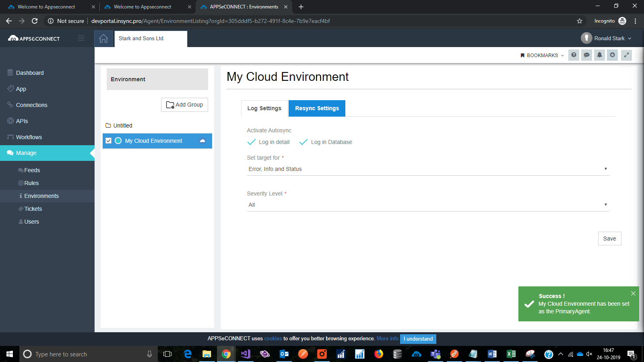644x362 pixels.
Task: Click Type here to search box
Action: click(x=89, y=354)
